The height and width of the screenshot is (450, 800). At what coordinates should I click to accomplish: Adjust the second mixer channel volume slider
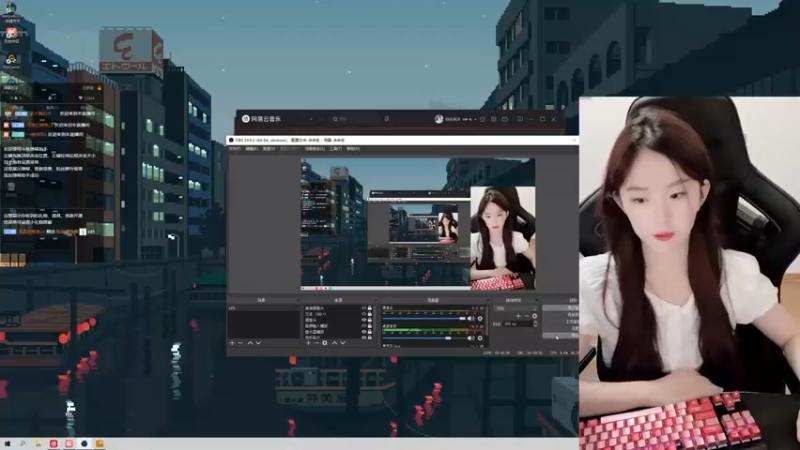[x=424, y=338]
